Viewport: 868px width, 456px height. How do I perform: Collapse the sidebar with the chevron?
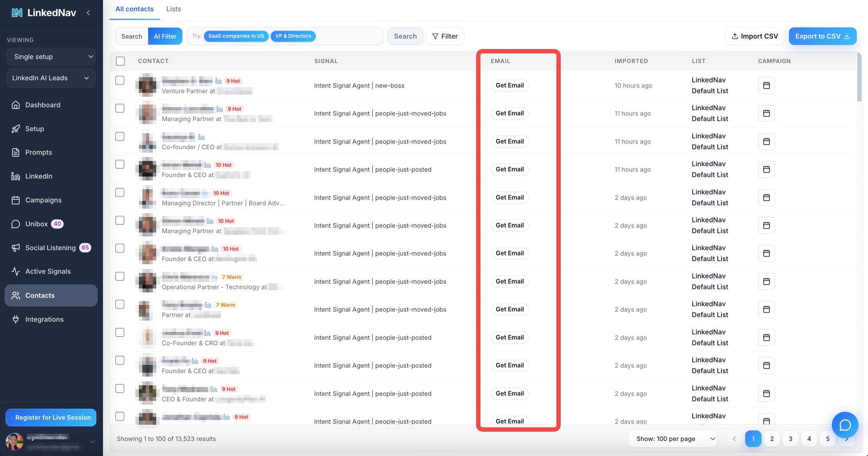(x=89, y=13)
